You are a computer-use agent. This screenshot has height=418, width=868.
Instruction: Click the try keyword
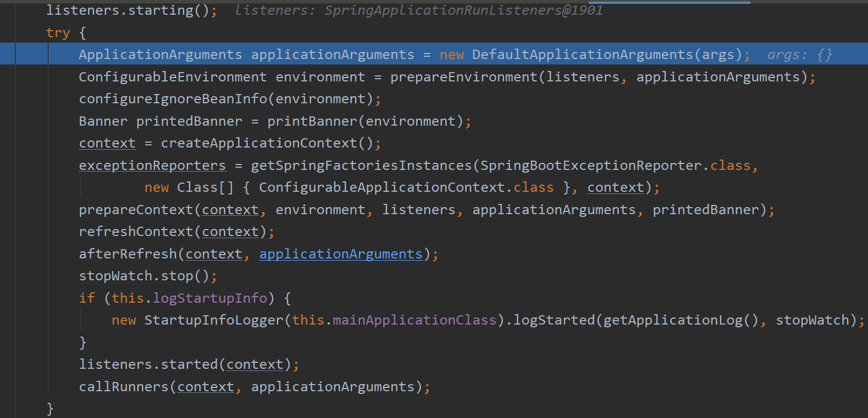coord(58,33)
